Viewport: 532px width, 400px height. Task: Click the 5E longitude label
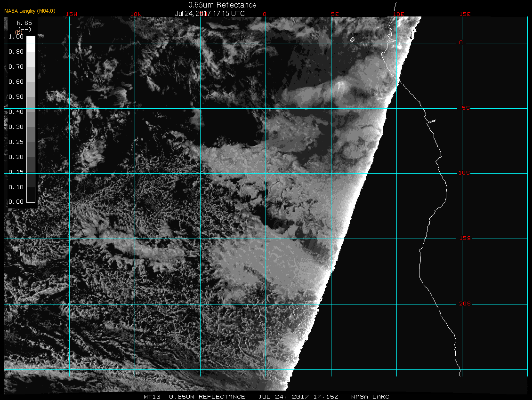(335, 14)
